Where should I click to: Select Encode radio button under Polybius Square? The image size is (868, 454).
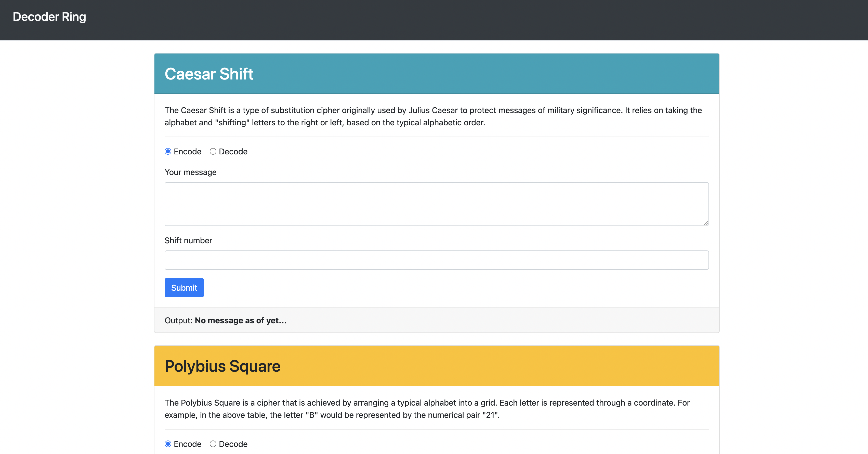click(x=168, y=444)
